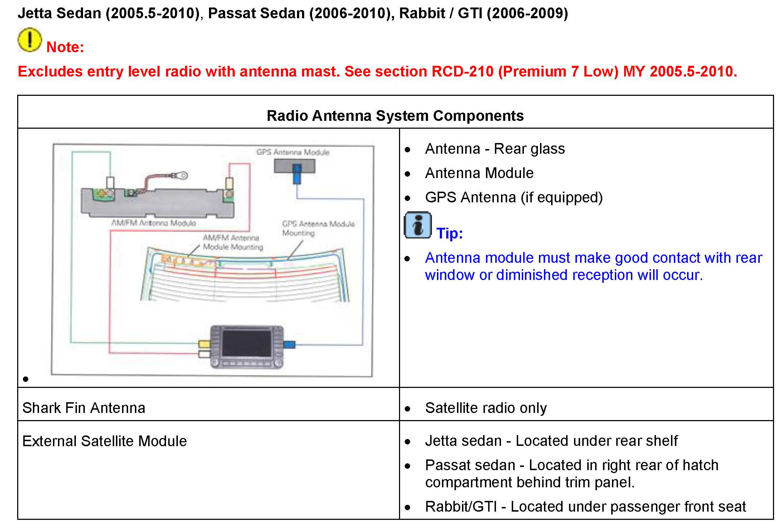Click the blue connector on the radio
The height and width of the screenshot is (532, 783).
(289, 345)
